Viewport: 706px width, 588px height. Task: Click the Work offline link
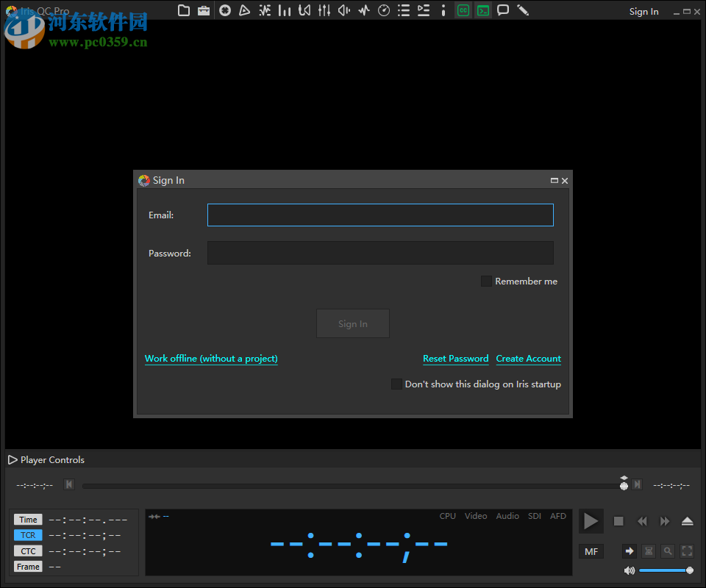click(211, 359)
